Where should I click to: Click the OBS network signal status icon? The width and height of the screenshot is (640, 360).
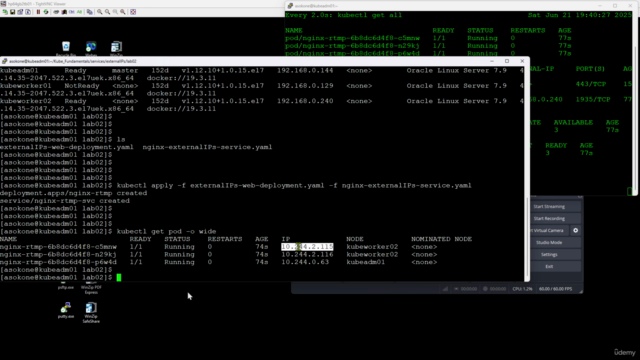pyautogui.click(x=445, y=289)
